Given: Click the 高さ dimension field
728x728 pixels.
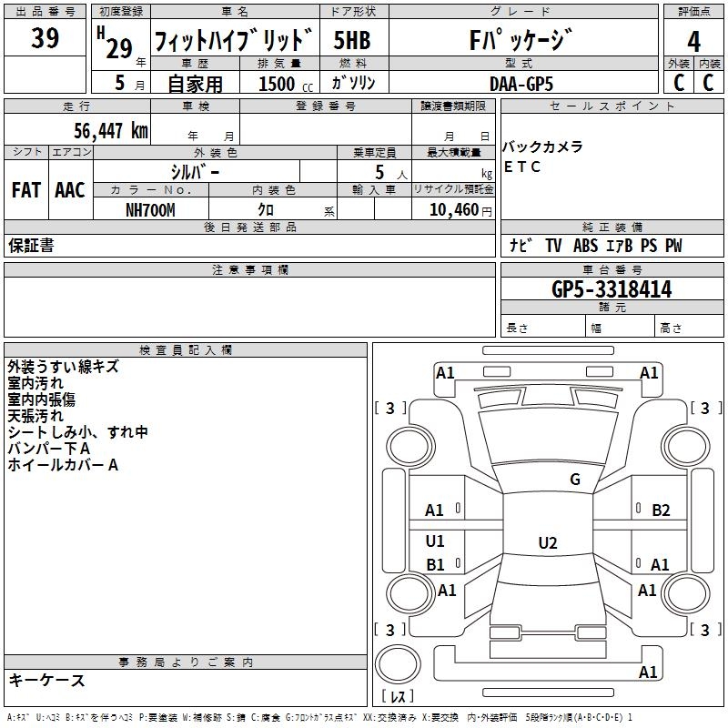Looking at the screenshot, I should click(x=689, y=328).
